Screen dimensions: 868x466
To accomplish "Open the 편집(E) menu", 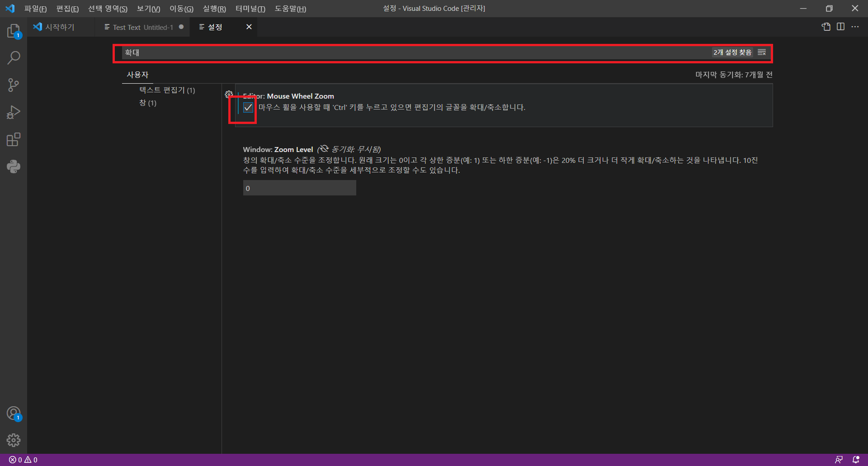I will tap(67, 9).
